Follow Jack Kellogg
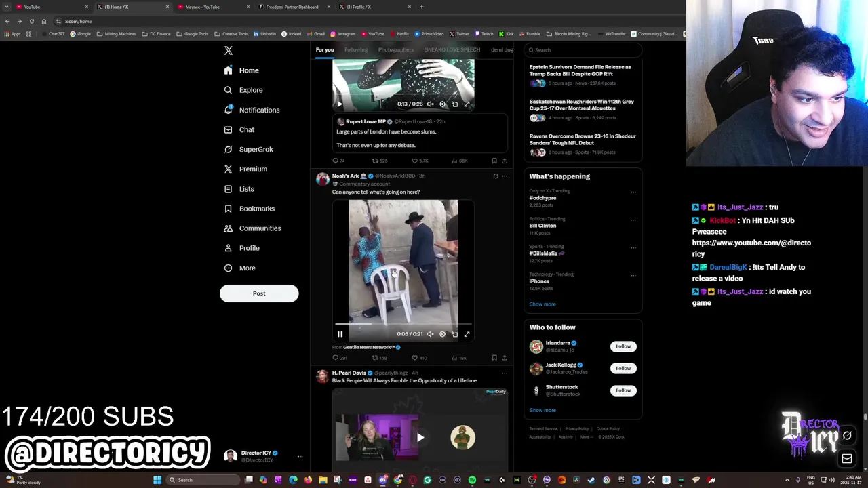 tap(623, 368)
